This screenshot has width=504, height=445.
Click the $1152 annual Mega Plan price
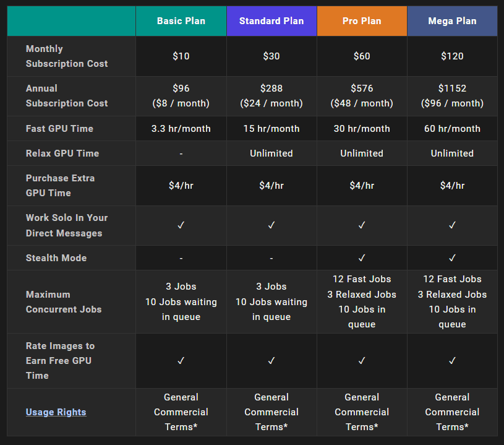pos(452,89)
